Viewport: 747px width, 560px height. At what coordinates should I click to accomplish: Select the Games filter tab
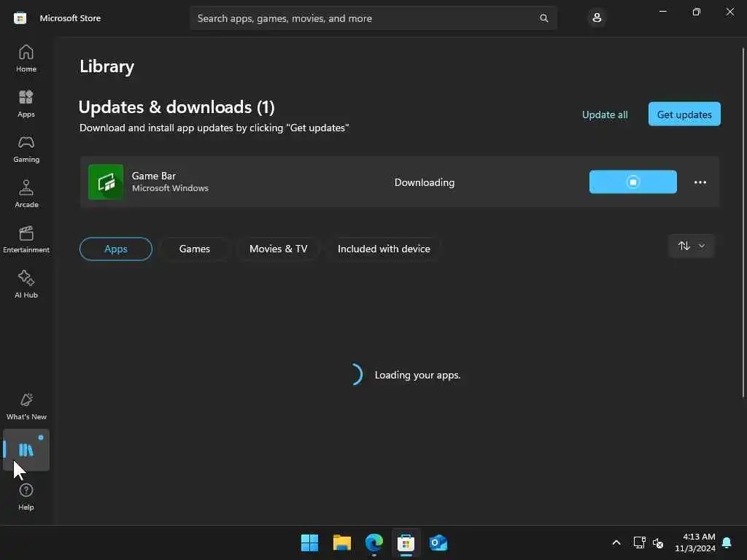pos(194,249)
